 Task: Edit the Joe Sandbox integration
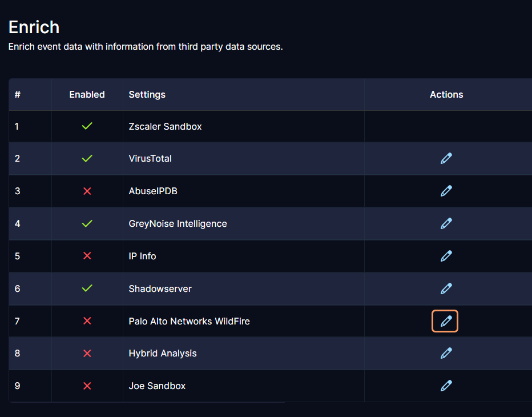point(446,386)
